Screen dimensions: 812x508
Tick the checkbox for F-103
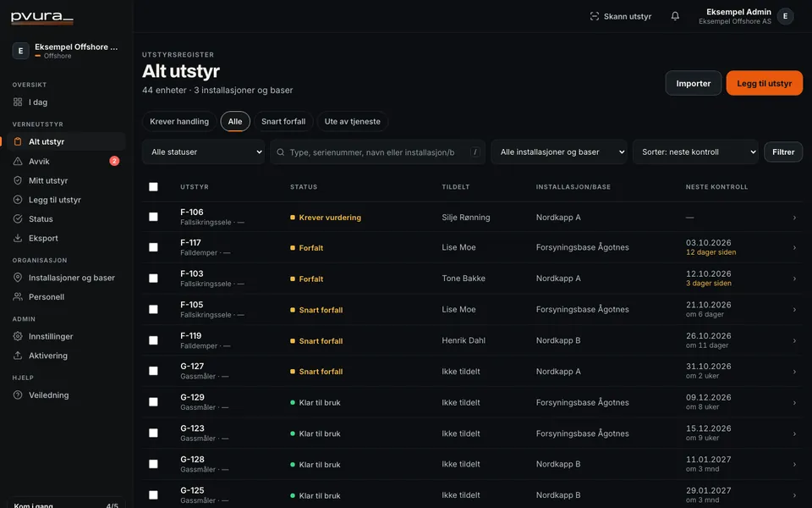pos(153,279)
